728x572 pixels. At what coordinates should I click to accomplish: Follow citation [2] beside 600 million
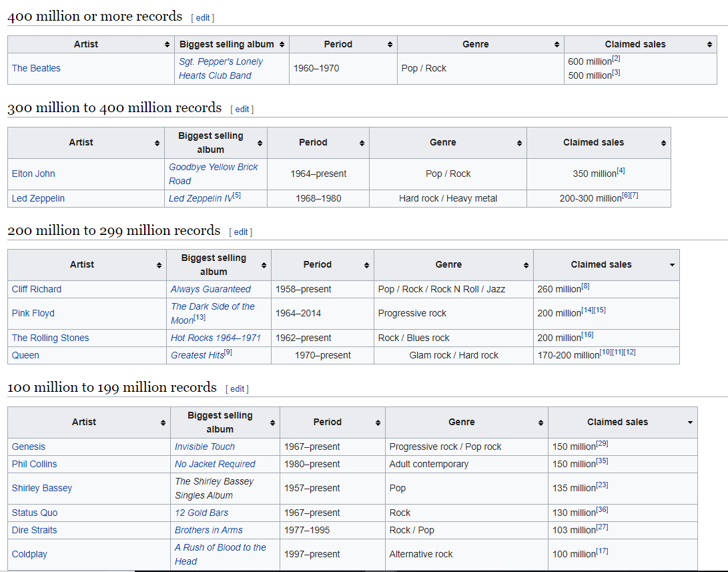(x=616, y=59)
